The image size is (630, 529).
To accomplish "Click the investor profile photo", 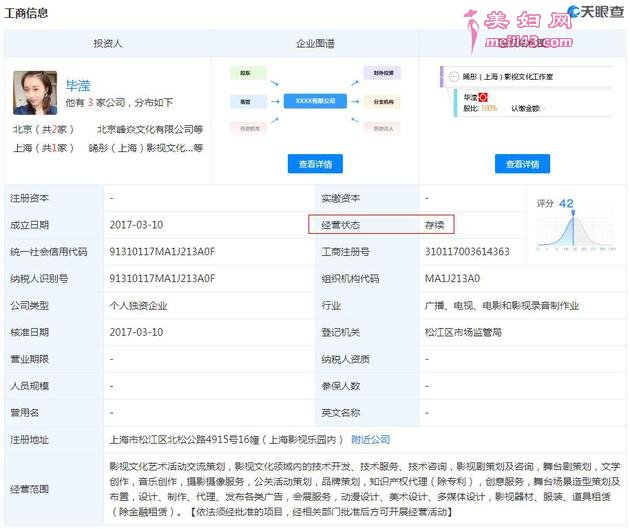I will pyautogui.click(x=35, y=93).
